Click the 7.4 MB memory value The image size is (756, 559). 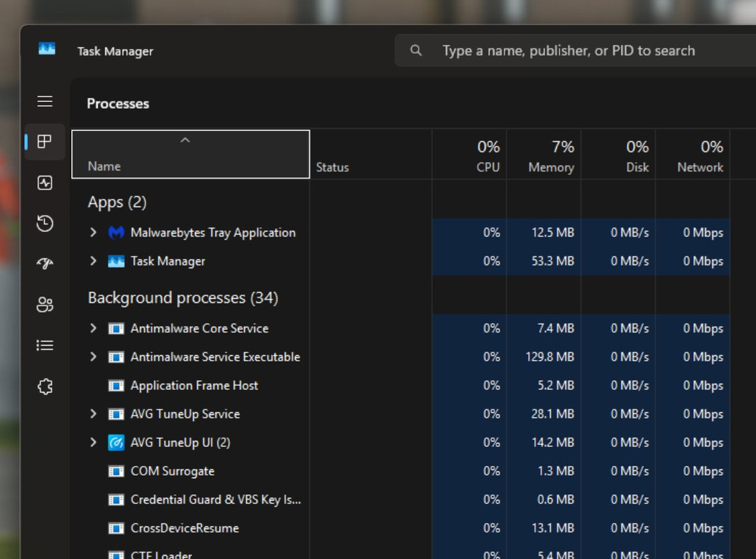point(556,328)
